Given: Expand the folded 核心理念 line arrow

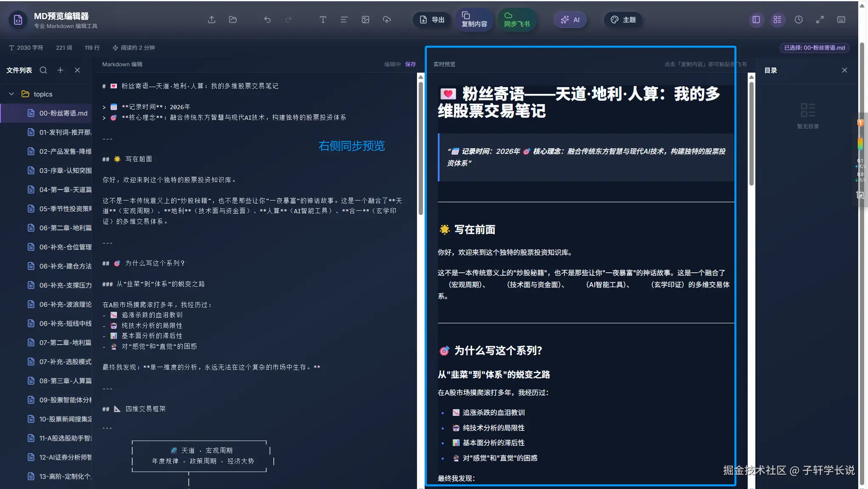Looking at the screenshot, I should click(x=104, y=118).
